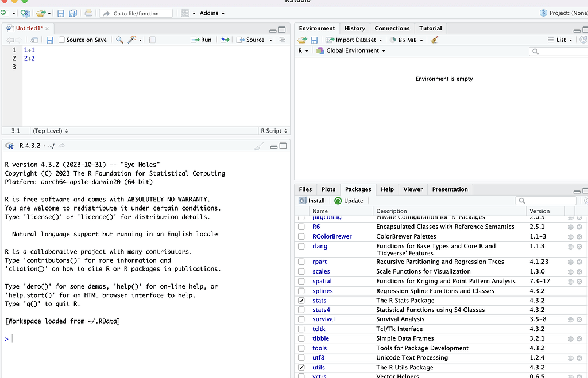588x378 pixels.
Task: Click the document outline icon in editor
Action: coord(283,40)
